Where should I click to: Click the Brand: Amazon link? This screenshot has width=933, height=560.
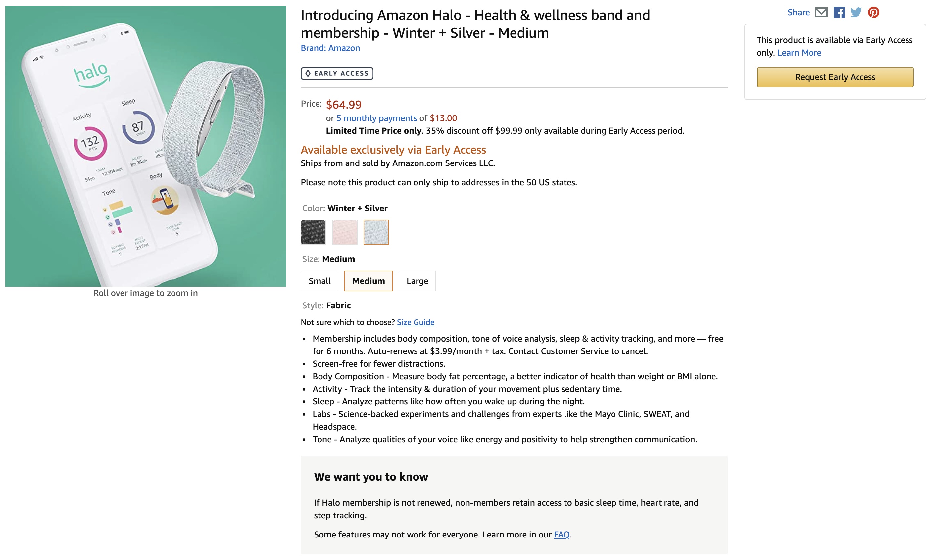[330, 48]
